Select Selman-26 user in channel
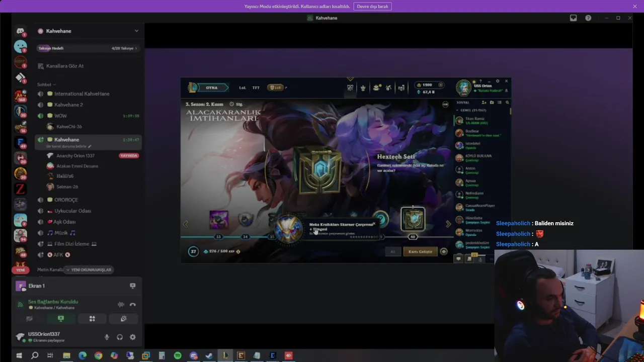This screenshot has width=644, height=362. (67, 187)
